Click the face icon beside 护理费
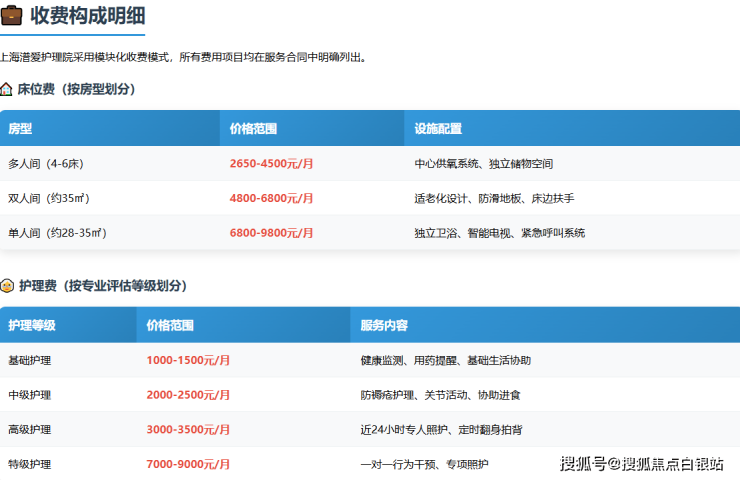The width and height of the screenshot is (740, 480). click(7, 286)
